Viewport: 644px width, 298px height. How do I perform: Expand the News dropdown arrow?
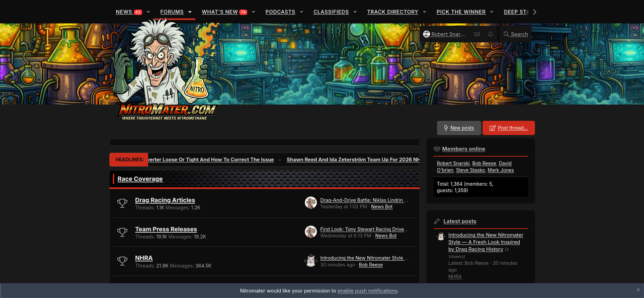pyautogui.click(x=148, y=12)
